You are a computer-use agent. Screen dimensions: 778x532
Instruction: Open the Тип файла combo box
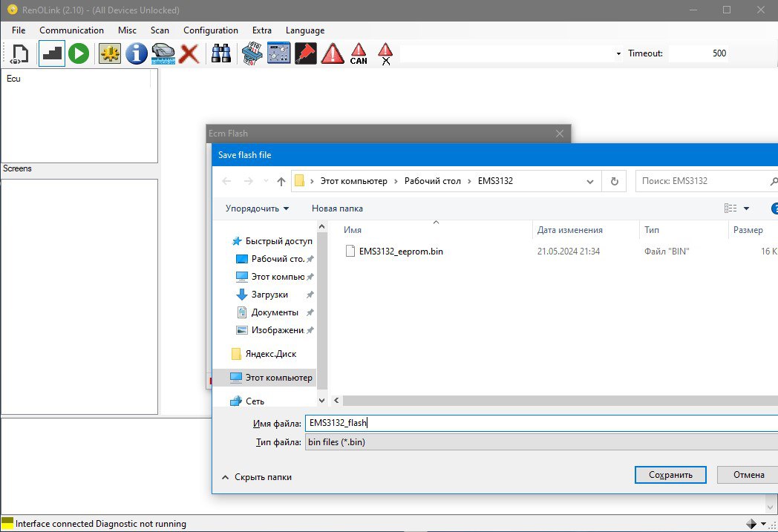(x=540, y=442)
